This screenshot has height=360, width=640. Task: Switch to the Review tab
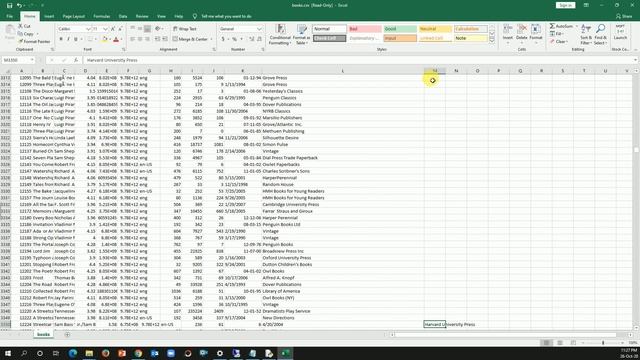tap(142, 16)
